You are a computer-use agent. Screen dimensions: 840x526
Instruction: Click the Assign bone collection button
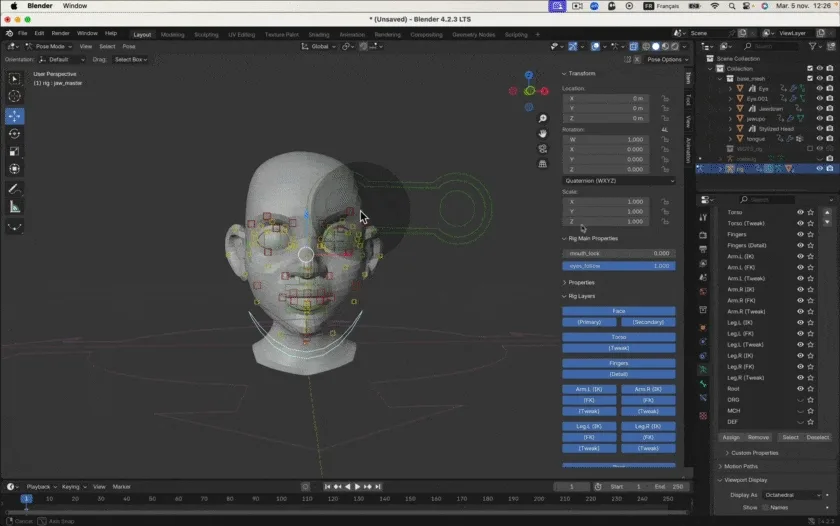coord(731,438)
